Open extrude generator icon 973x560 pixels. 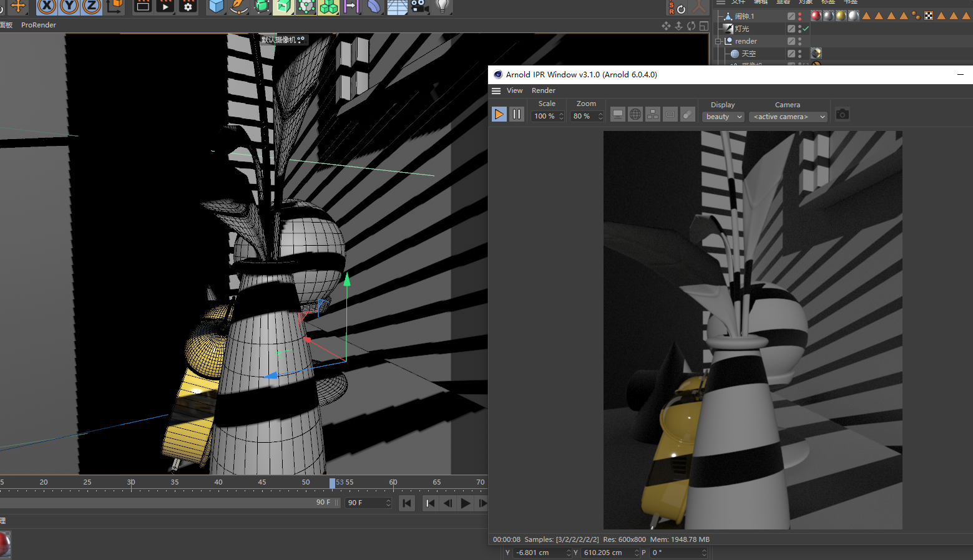click(x=283, y=7)
